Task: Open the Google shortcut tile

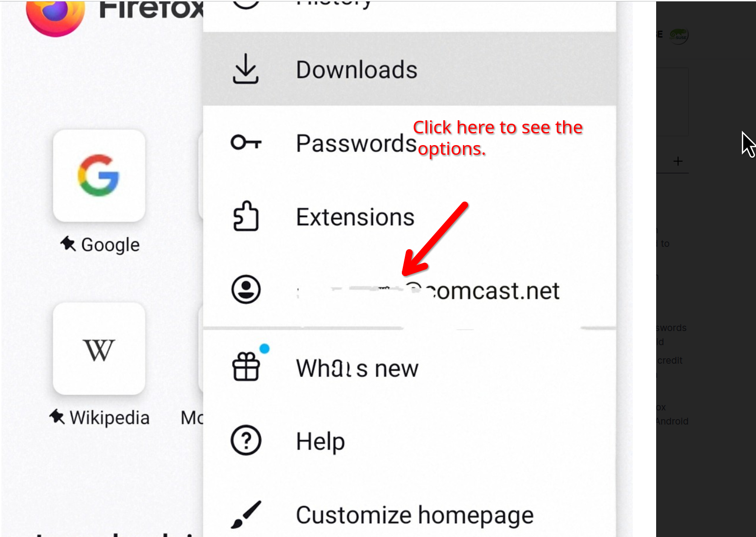Action: coord(99,176)
